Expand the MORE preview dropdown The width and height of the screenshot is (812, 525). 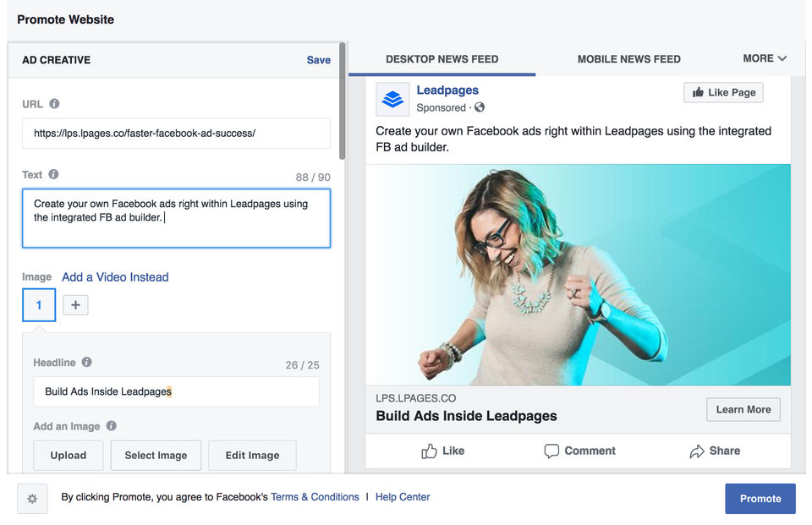click(x=765, y=58)
